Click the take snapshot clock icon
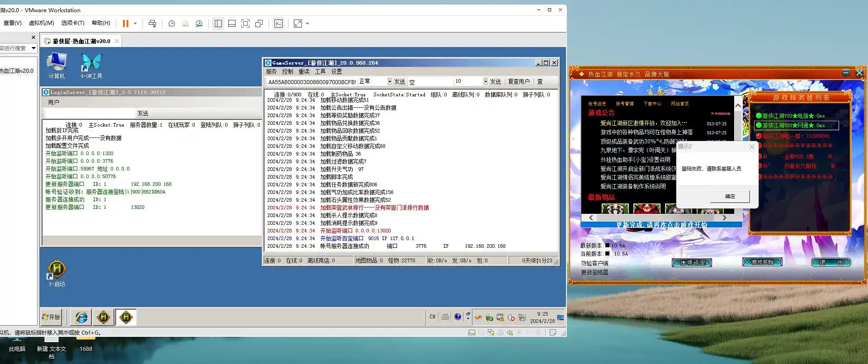This screenshot has height=364, width=868. click(171, 24)
